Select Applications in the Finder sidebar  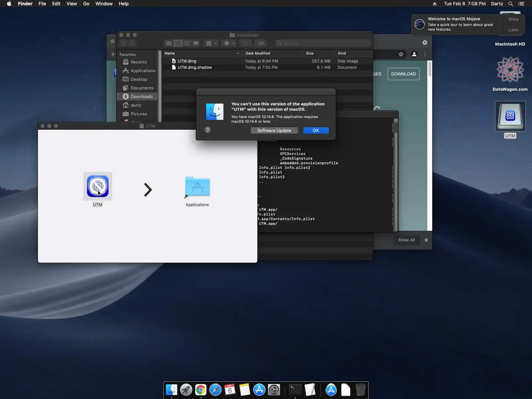point(137,70)
